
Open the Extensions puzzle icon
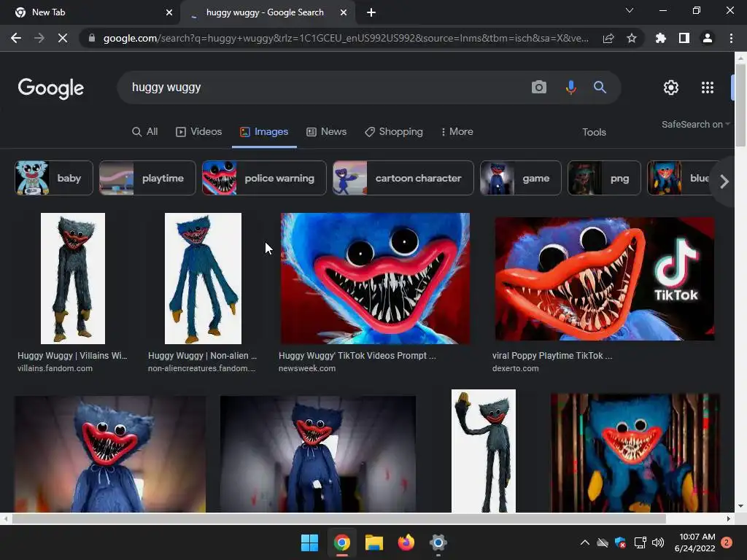[661, 38]
